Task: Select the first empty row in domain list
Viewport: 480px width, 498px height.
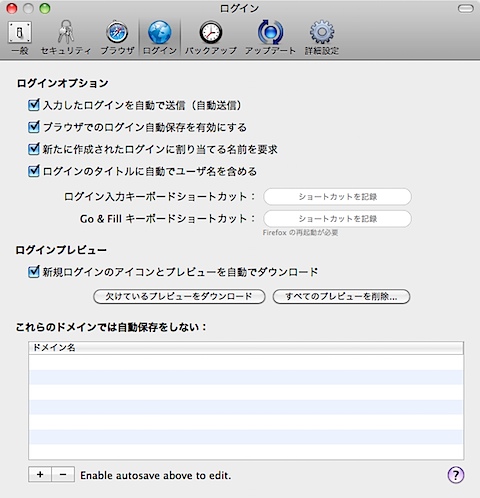Action: (246, 362)
